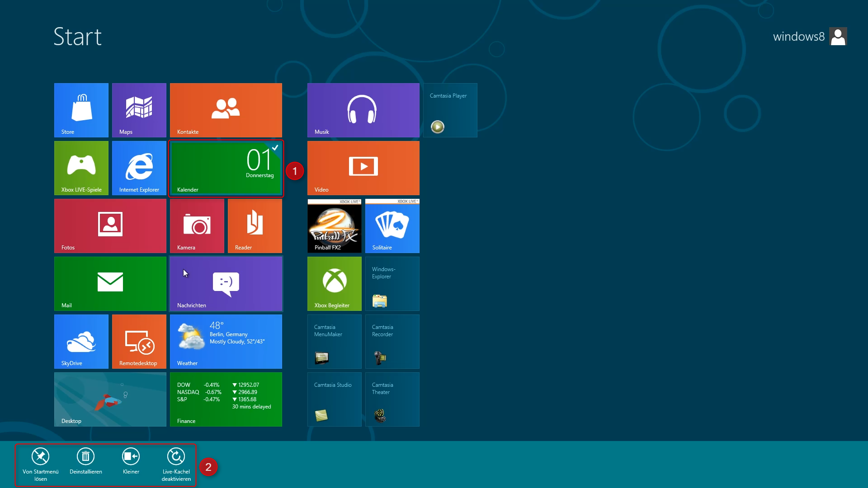Open the Musik headphones tile
The image size is (868, 488).
[x=363, y=110]
